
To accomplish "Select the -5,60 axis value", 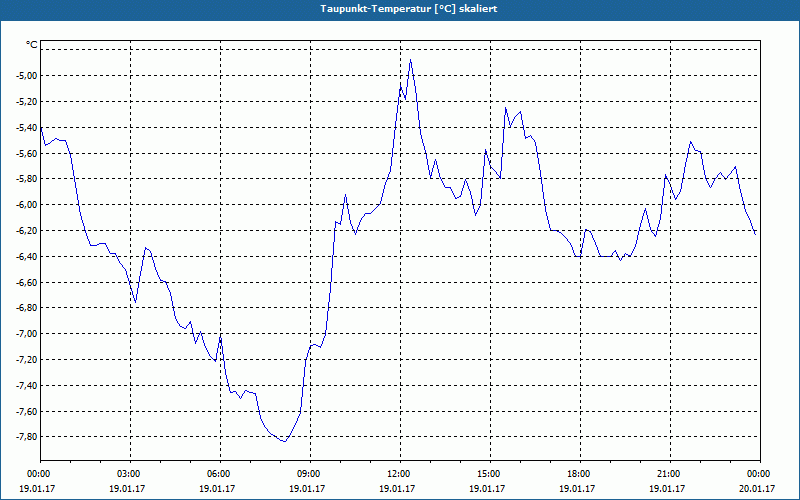I will point(27,153).
